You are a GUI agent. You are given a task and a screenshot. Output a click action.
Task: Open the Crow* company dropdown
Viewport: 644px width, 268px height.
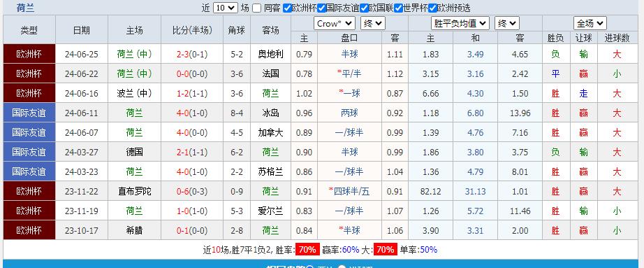335,24
